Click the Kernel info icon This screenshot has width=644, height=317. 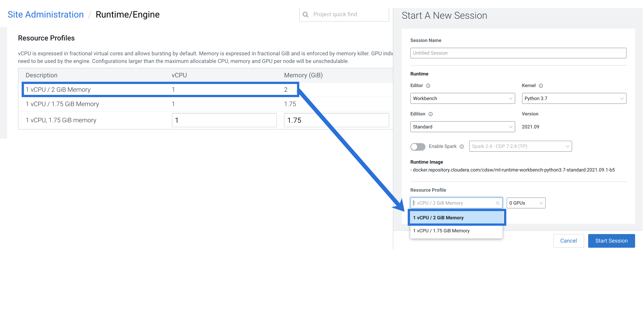click(x=541, y=86)
